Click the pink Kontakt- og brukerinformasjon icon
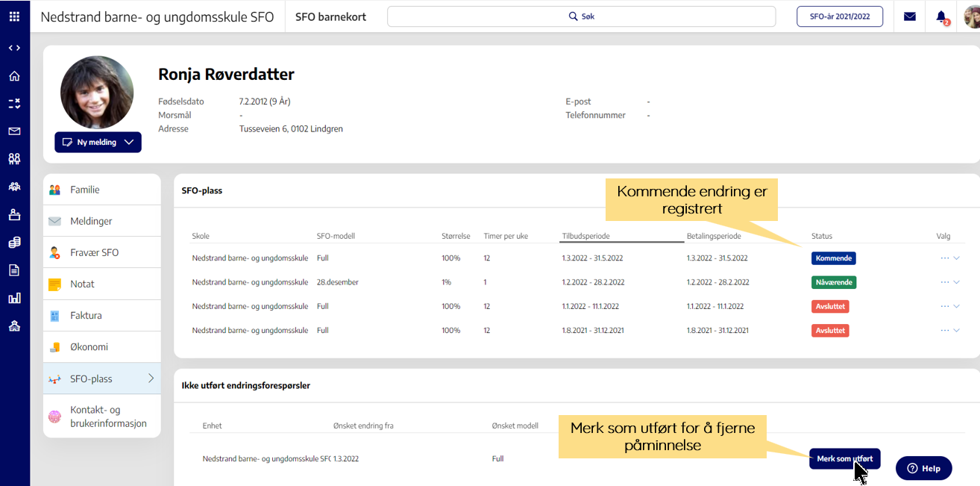 54,417
